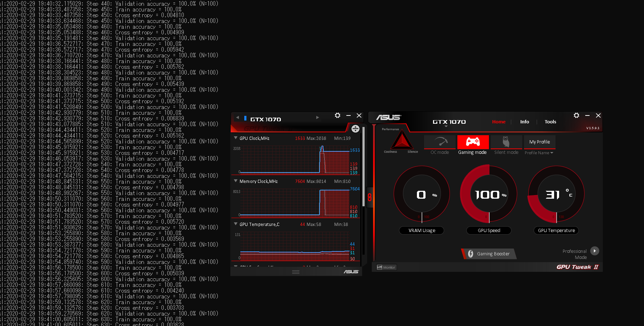The image size is (644, 326).
Task: Click the Max:2038 value for GPU Clock
Action: (316, 138)
